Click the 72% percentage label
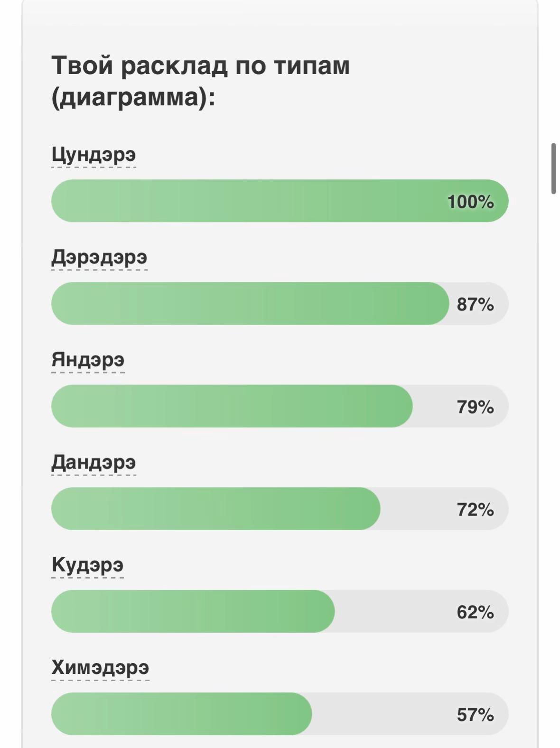 475,509
